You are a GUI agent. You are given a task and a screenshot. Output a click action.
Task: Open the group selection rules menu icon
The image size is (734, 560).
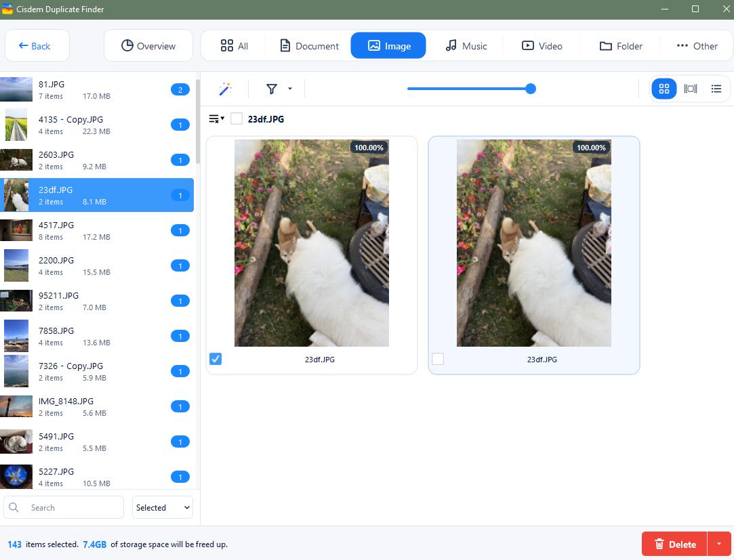point(216,119)
